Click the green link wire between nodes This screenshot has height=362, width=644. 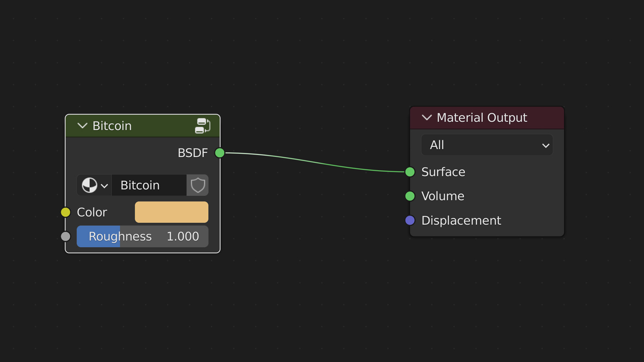pos(314,162)
